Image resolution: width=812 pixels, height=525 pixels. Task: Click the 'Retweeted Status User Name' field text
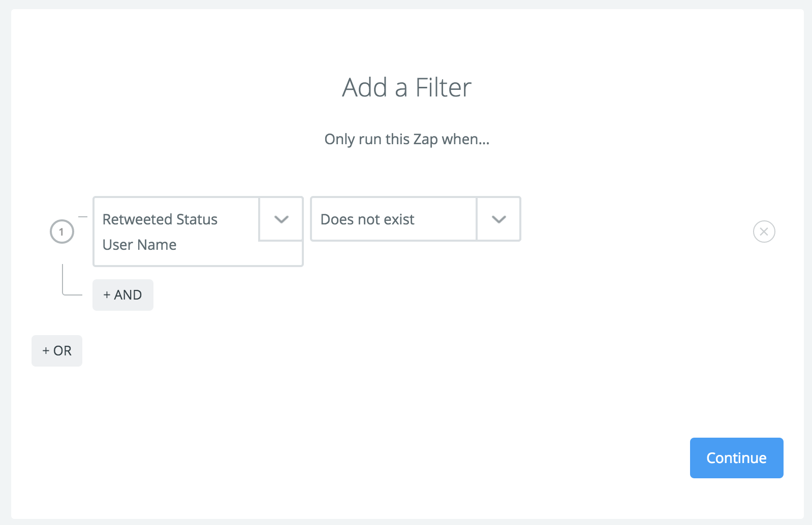point(160,232)
